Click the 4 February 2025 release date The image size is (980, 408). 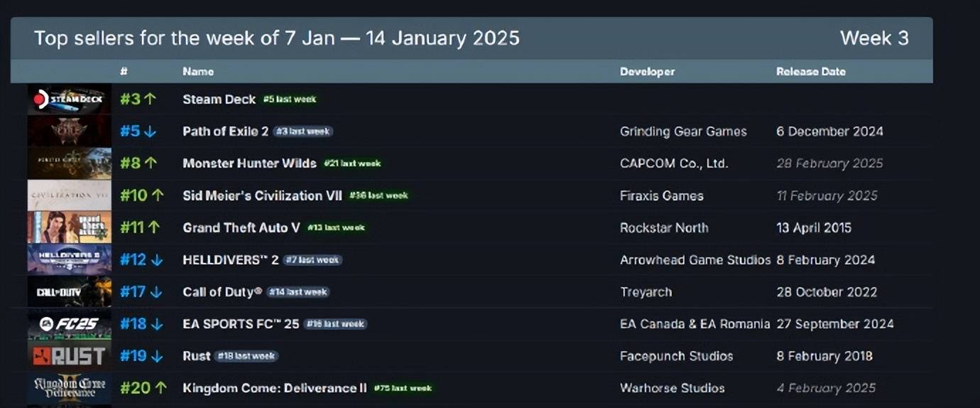coord(826,388)
